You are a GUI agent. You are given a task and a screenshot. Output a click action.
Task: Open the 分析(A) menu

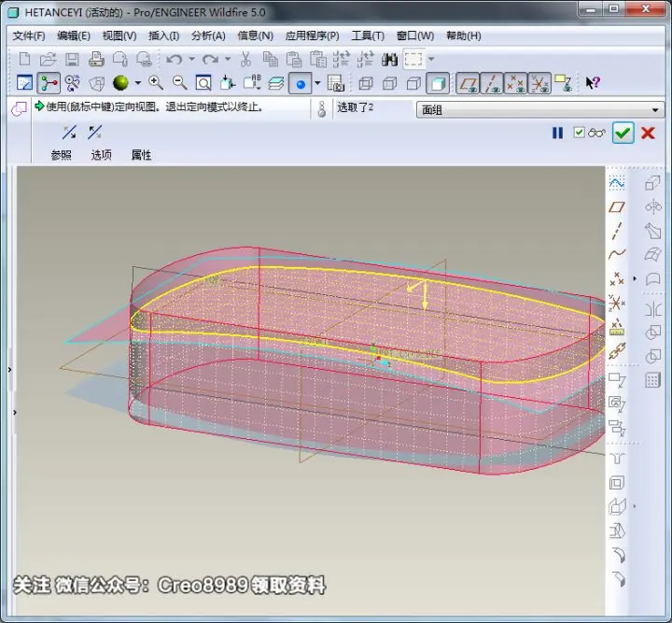(x=208, y=35)
